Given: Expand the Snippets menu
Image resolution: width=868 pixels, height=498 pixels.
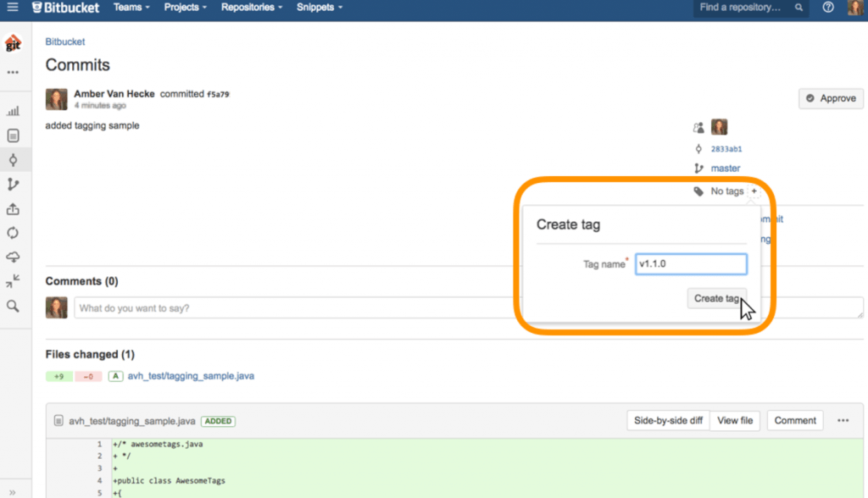Looking at the screenshot, I should [319, 8].
